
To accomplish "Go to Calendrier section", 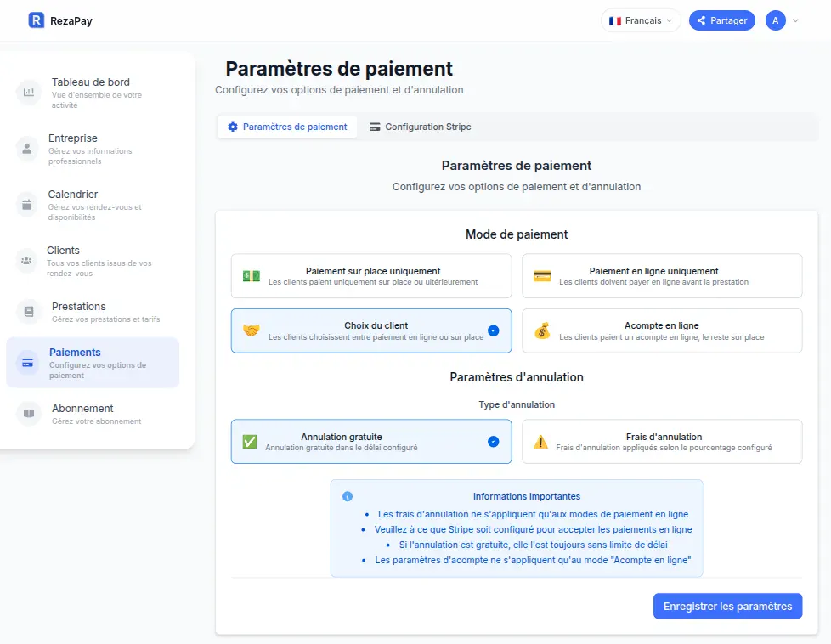I will pos(93,205).
